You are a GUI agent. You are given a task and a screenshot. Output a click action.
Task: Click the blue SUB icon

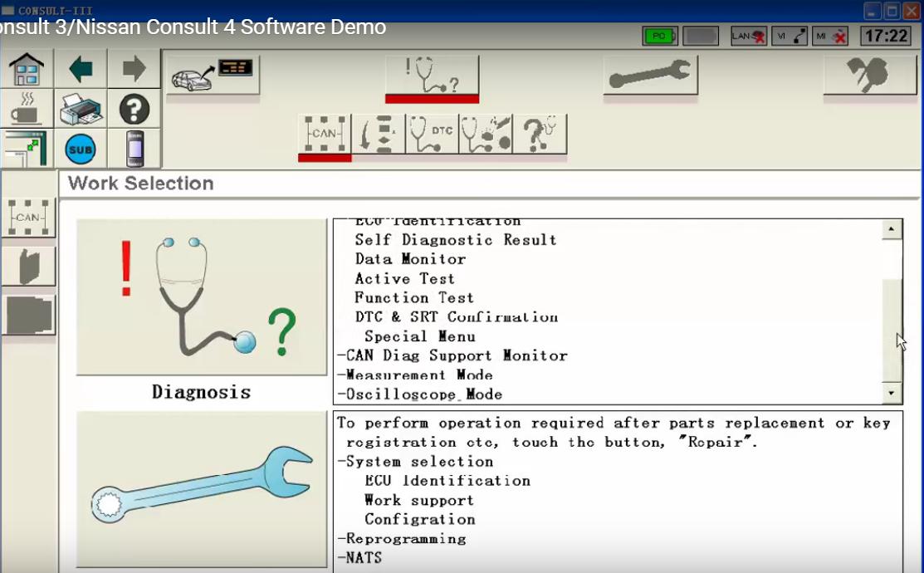[x=81, y=148]
